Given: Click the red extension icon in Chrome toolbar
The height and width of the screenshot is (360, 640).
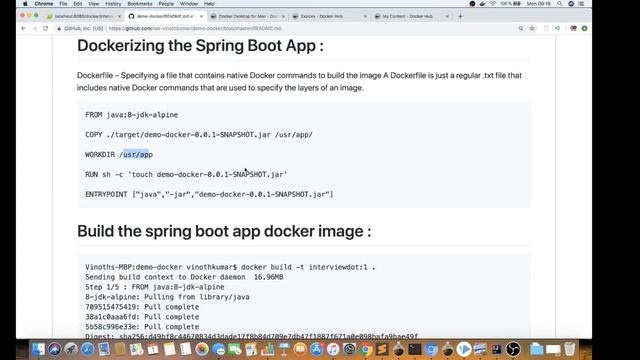Looking at the screenshot, I should tap(573, 29).
